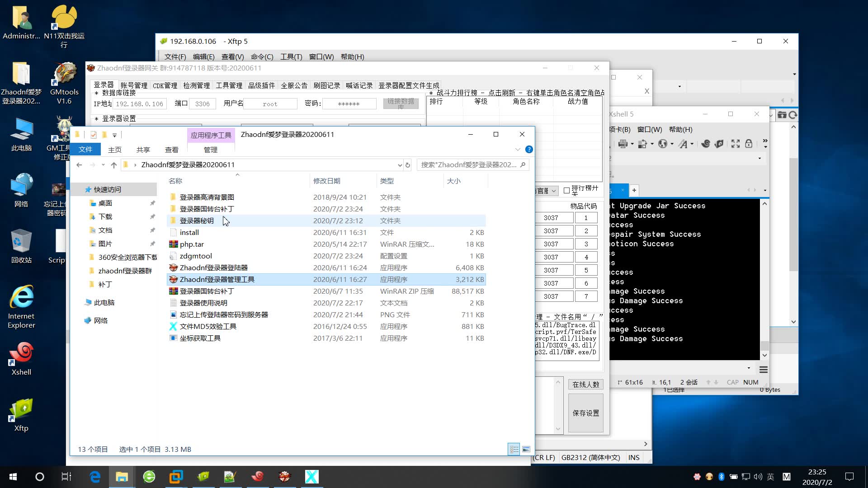
Task: Click the Explorer search box
Action: pyautogui.click(x=473, y=165)
